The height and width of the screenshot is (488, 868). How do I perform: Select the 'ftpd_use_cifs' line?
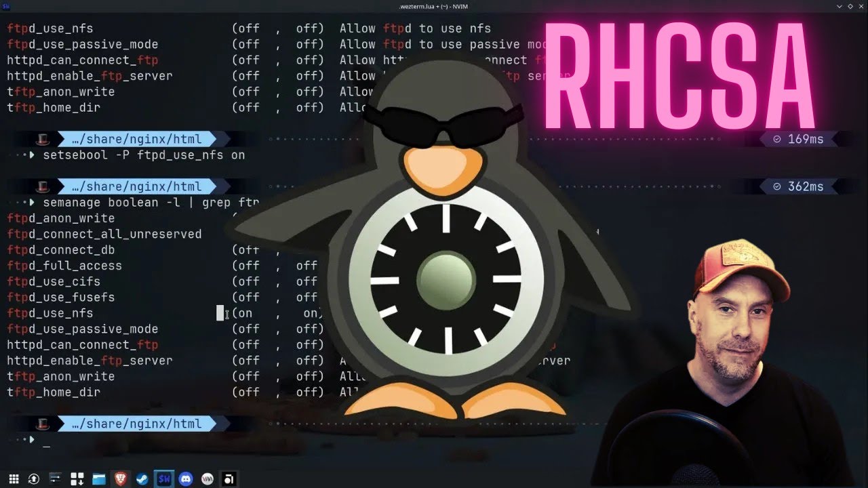[x=54, y=281]
